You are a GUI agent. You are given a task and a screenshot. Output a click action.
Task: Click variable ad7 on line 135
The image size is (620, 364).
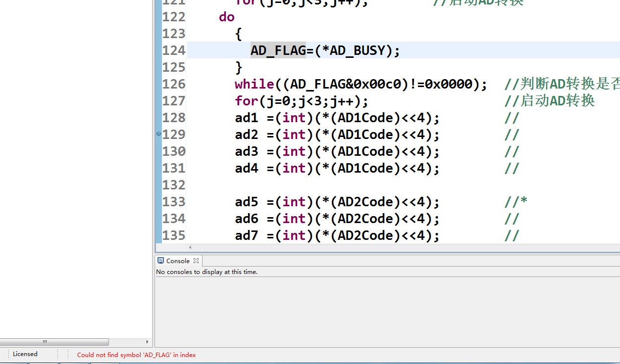point(247,235)
